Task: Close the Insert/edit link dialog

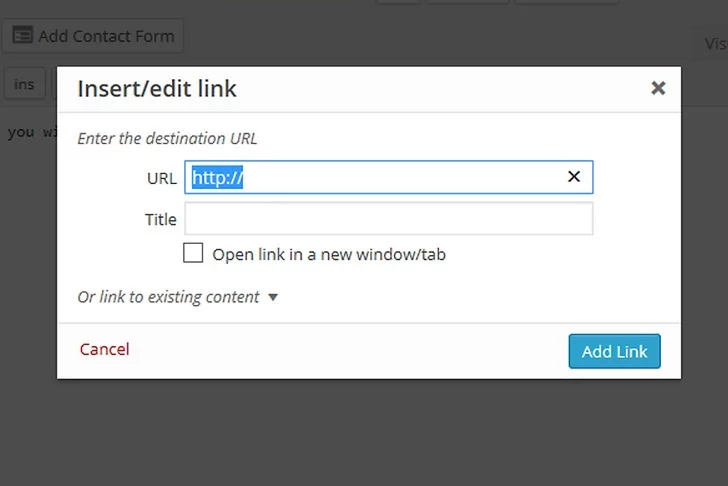Action: pyautogui.click(x=658, y=88)
